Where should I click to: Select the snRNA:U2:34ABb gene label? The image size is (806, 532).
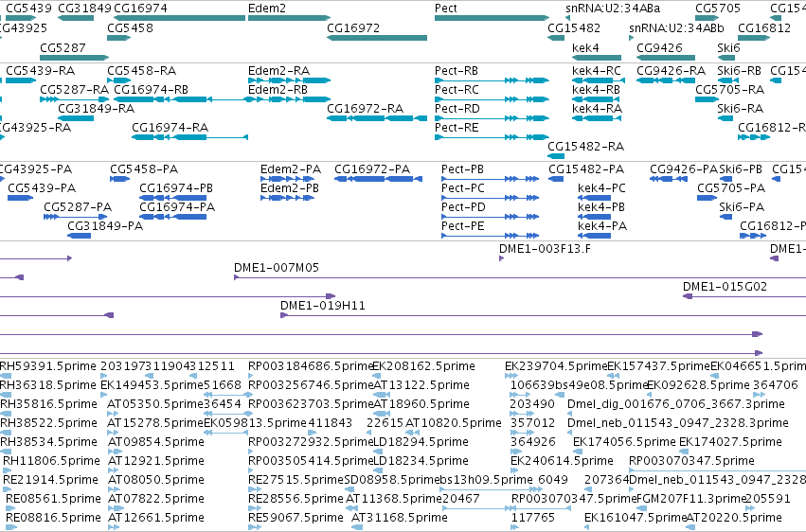(x=676, y=27)
